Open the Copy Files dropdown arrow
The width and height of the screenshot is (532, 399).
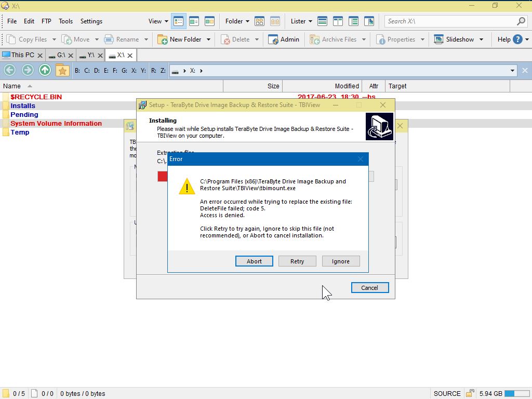pyautogui.click(x=54, y=39)
